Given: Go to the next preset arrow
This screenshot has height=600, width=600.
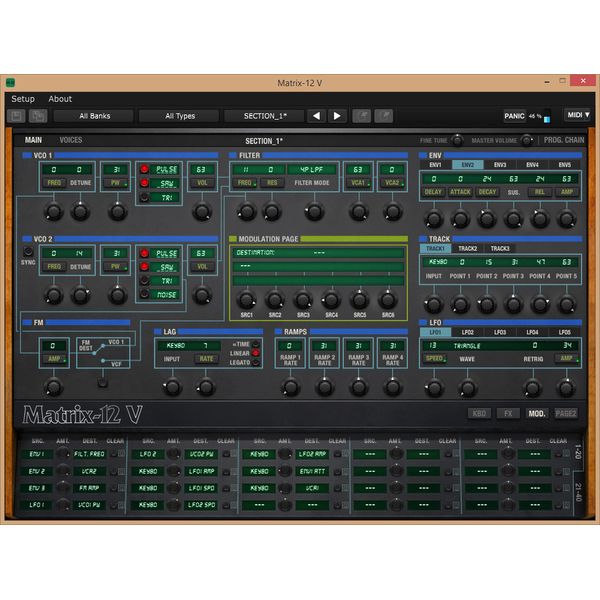Looking at the screenshot, I should [x=337, y=116].
